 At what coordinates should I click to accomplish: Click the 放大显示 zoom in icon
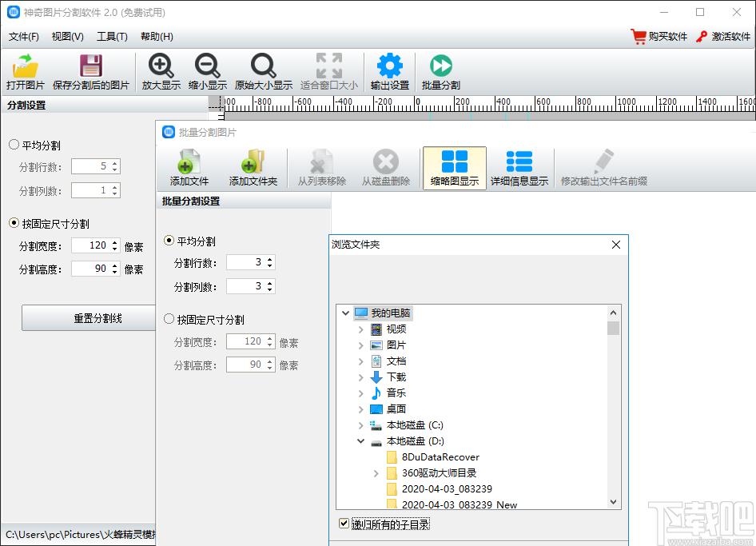(161, 66)
